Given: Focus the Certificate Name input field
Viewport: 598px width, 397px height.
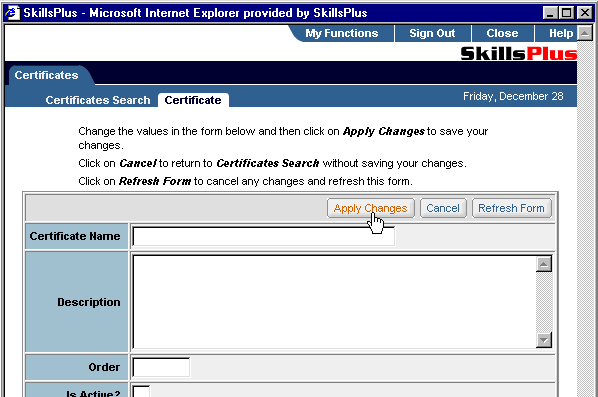Looking at the screenshot, I should click(x=263, y=236).
